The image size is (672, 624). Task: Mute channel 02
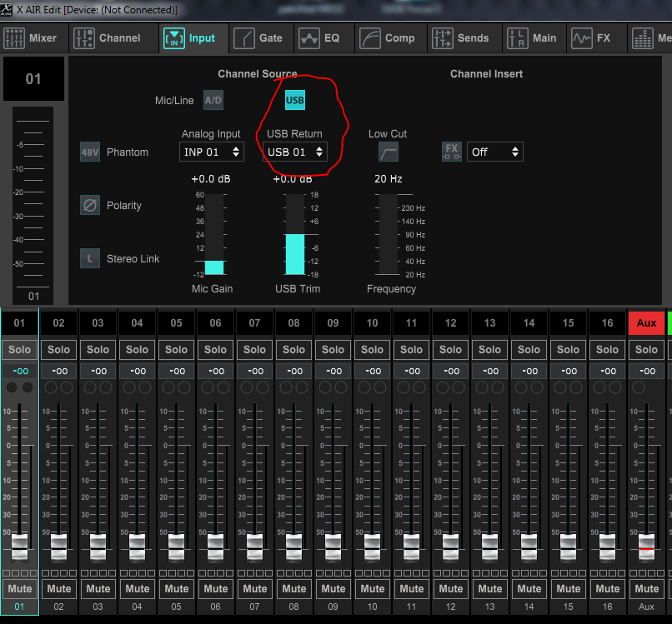point(58,589)
